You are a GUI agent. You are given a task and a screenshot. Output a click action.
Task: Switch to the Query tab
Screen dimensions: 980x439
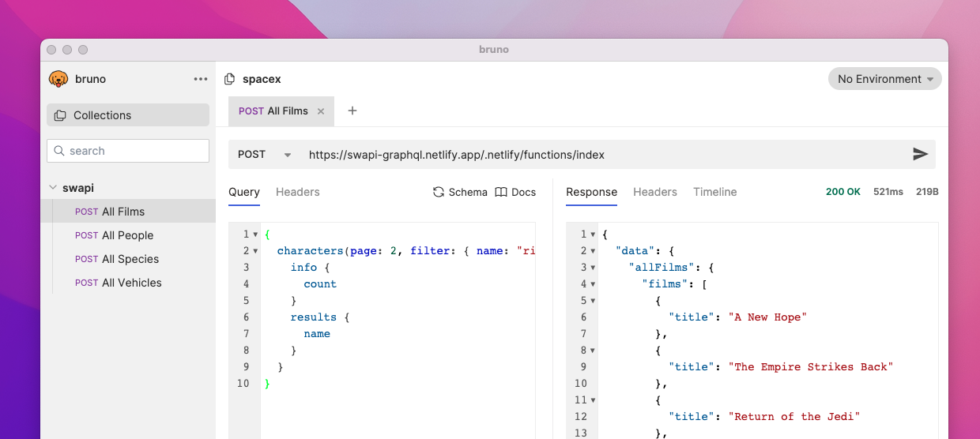[x=244, y=192]
